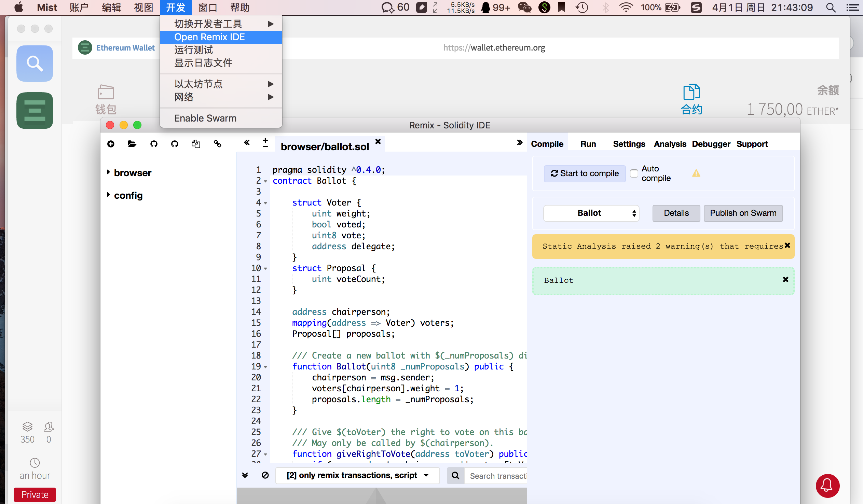
Task: Click the Search transactions input field
Action: coord(497,476)
